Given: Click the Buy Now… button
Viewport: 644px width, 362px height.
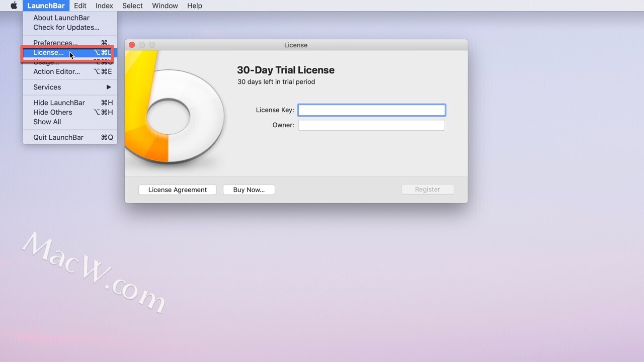Looking at the screenshot, I should [x=249, y=190].
